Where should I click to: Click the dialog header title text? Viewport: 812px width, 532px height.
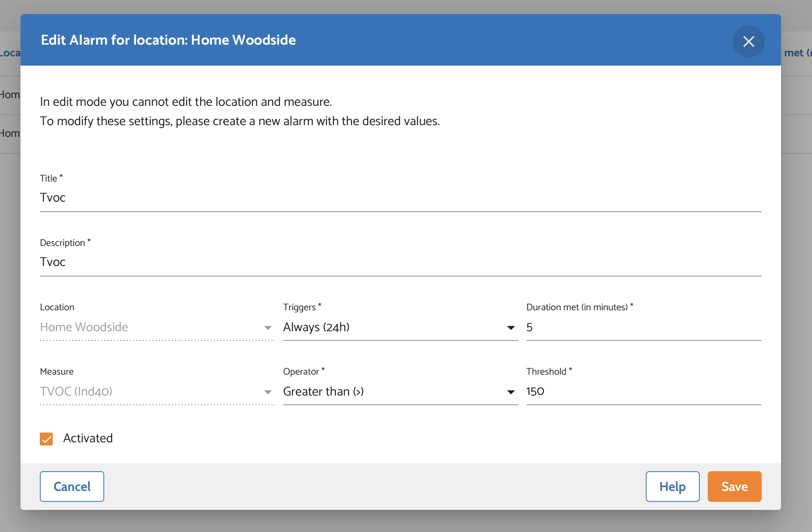(168, 40)
